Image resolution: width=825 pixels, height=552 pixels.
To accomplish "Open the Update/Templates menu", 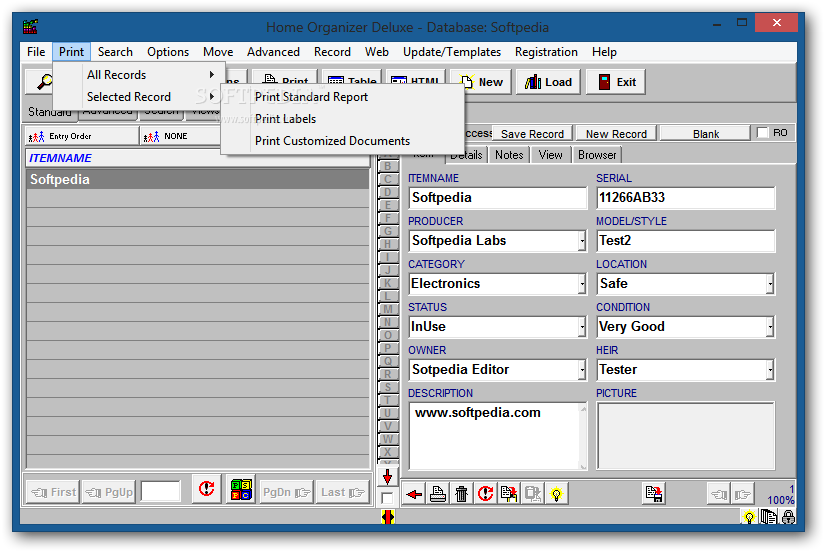I will (x=451, y=52).
